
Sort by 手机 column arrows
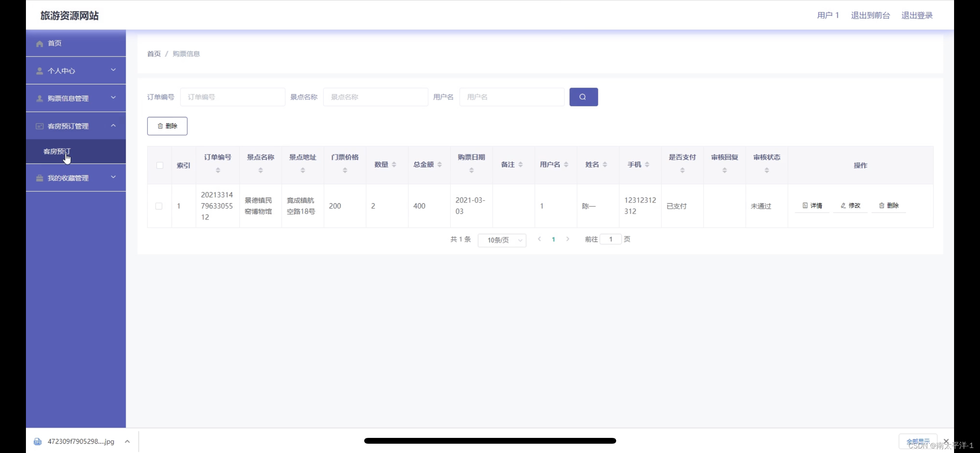[x=647, y=165]
